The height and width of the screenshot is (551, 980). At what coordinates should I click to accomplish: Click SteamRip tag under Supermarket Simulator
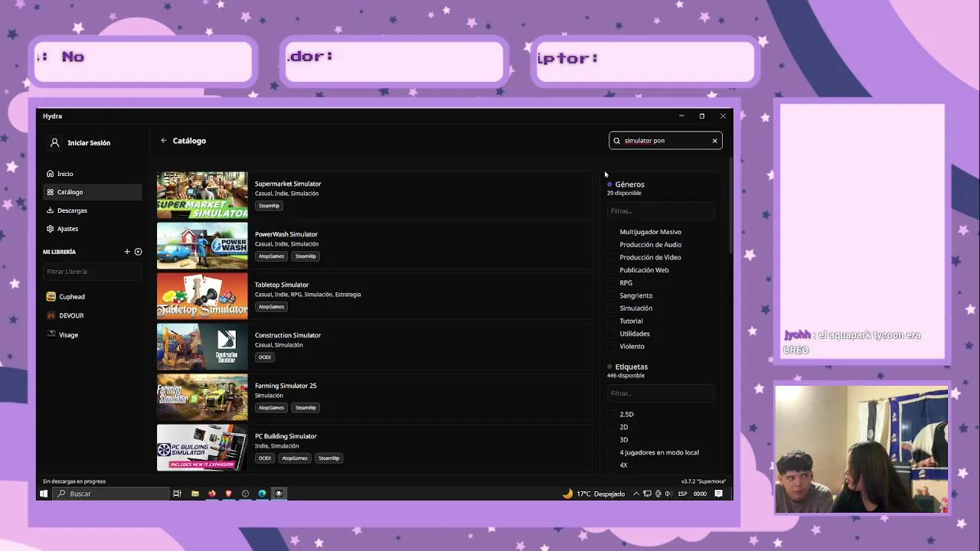coord(269,206)
